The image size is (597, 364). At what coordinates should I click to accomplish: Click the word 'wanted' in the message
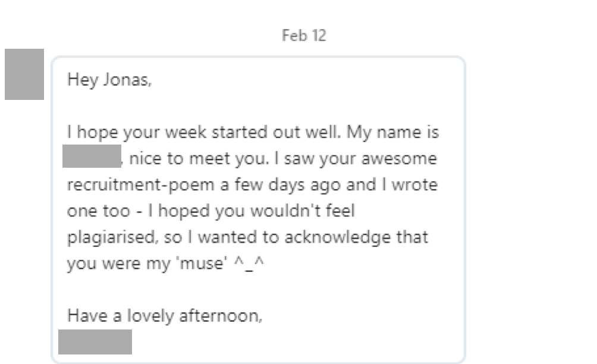(227, 237)
